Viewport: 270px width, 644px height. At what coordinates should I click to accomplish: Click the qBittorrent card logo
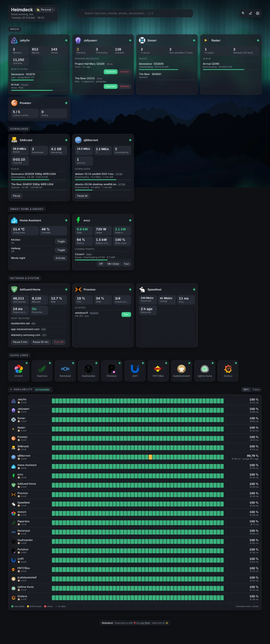(78, 140)
